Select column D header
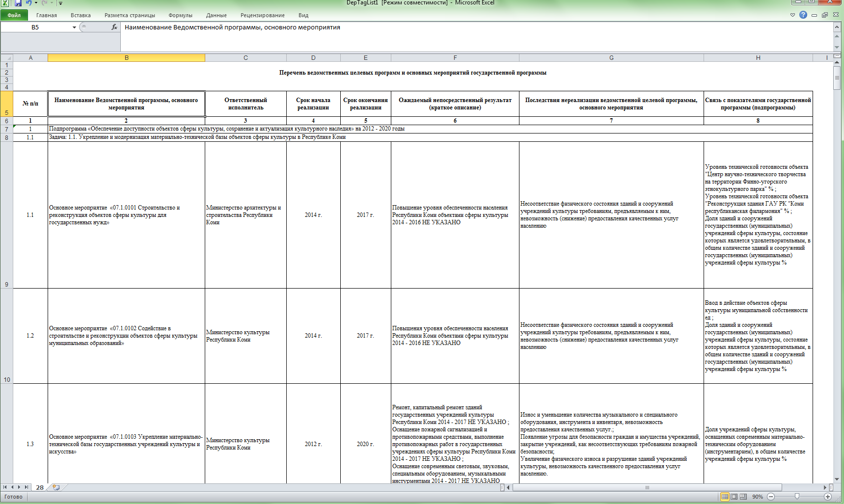The height and width of the screenshot is (504, 844). pyautogui.click(x=313, y=58)
